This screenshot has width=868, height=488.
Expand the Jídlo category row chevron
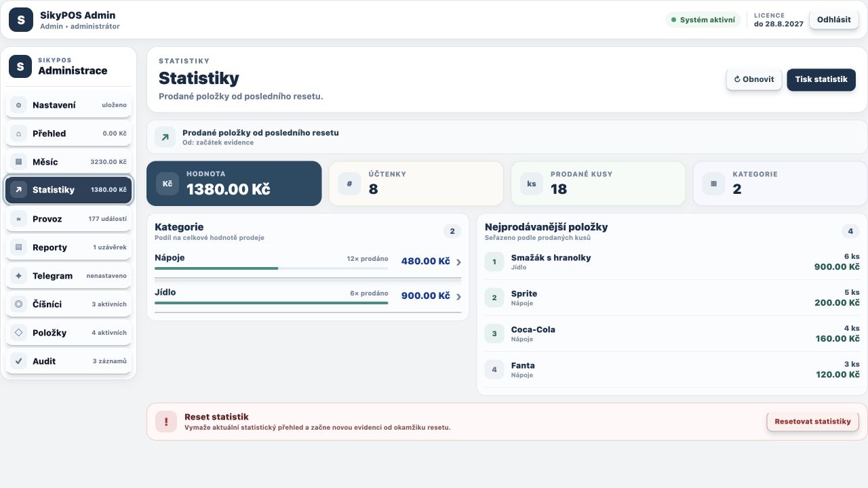(x=458, y=296)
